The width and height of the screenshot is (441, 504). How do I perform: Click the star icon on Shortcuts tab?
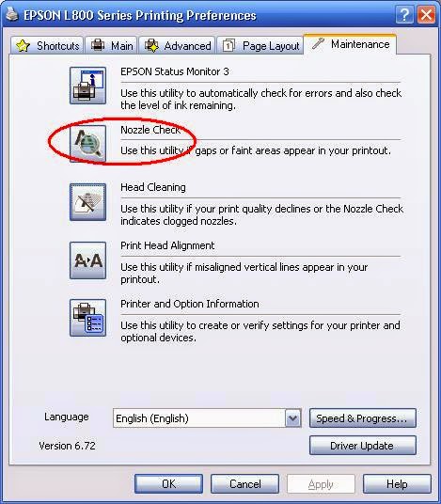tap(23, 46)
